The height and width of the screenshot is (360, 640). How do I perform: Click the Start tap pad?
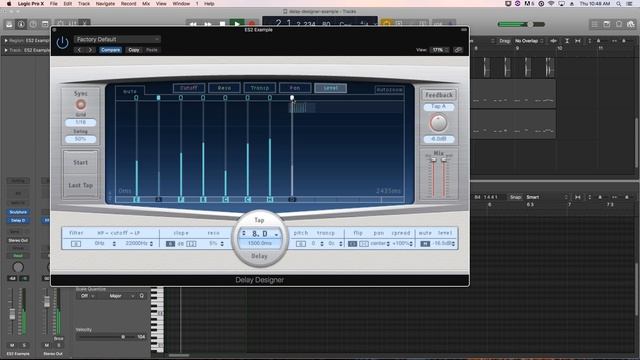coord(80,162)
